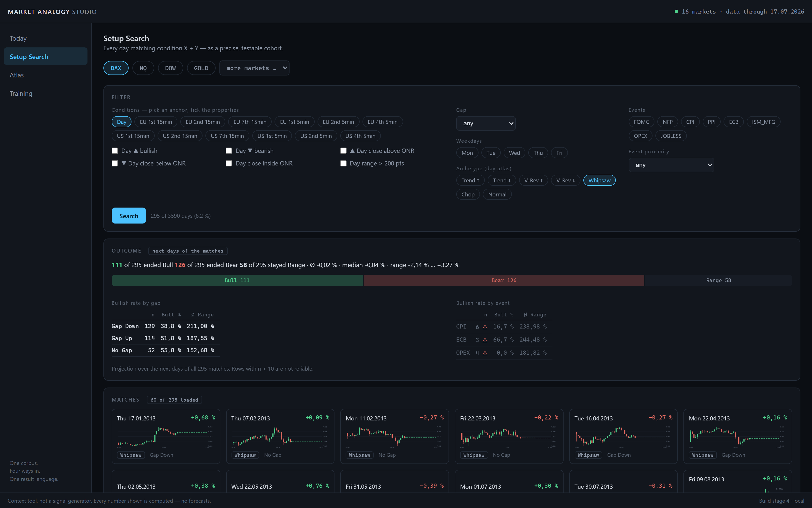Deselect the Whipsaw archetype

point(600,180)
